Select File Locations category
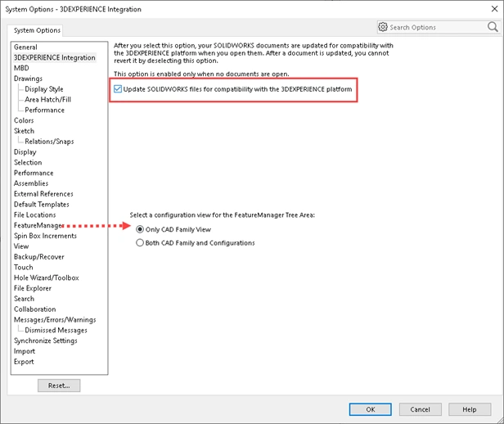Viewport: 504px width, 424px height. [34, 214]
